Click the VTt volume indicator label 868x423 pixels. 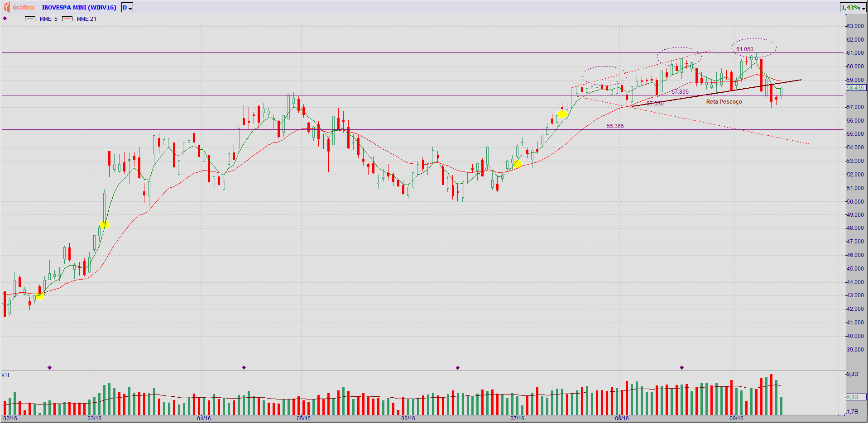tap(5, 375)
